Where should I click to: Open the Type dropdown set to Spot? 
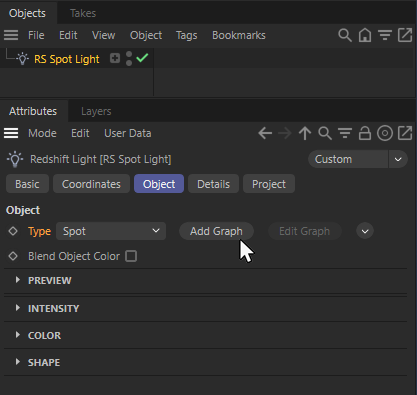111,231
